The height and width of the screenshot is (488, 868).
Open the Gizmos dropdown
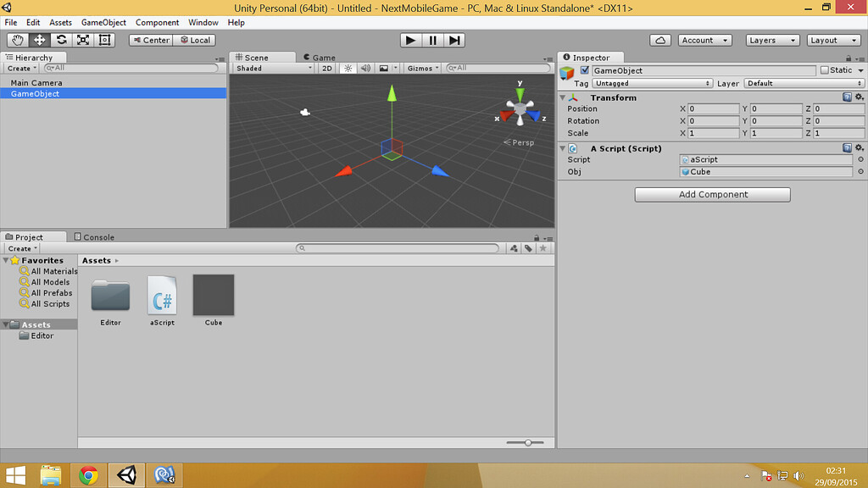point(421,68)
